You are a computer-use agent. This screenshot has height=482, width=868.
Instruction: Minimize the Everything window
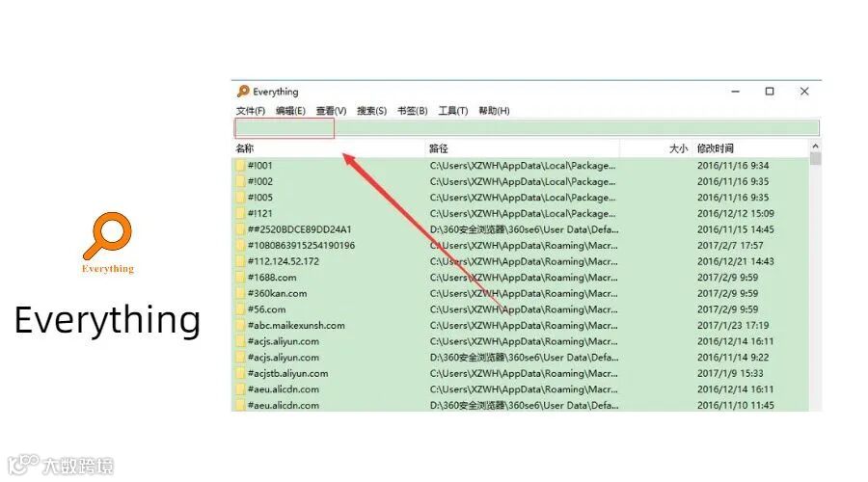click(x=735, y=92)
